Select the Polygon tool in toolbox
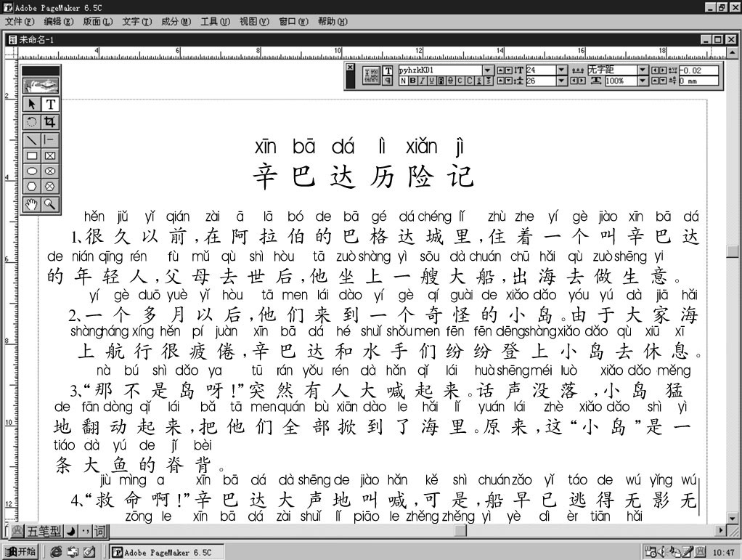 point(32,187)
